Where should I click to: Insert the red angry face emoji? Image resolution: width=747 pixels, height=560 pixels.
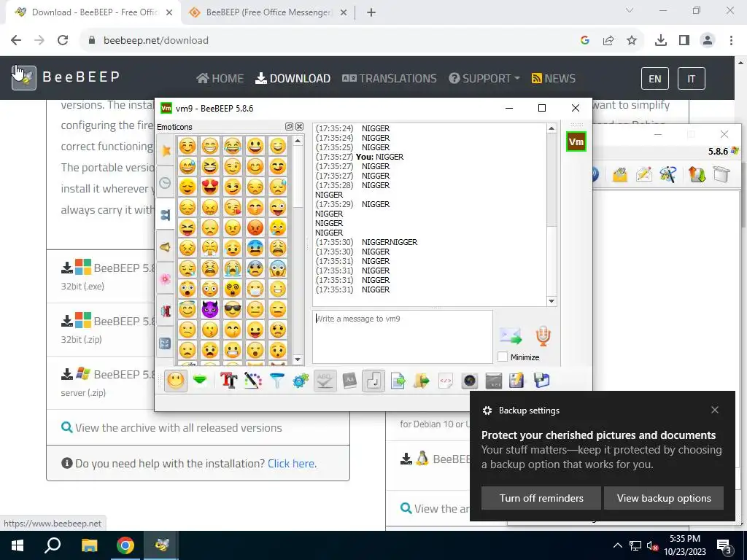point(255,227)
